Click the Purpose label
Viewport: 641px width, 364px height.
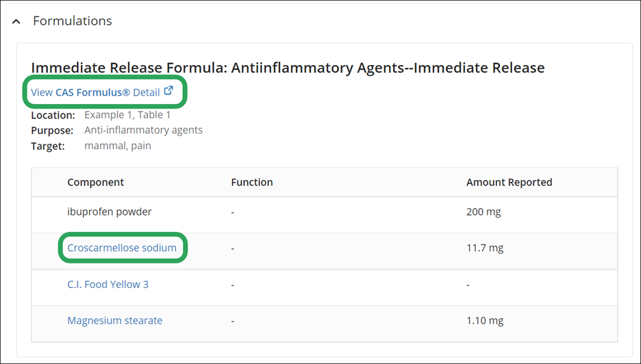pyautogui.click(x=52, y=131)
